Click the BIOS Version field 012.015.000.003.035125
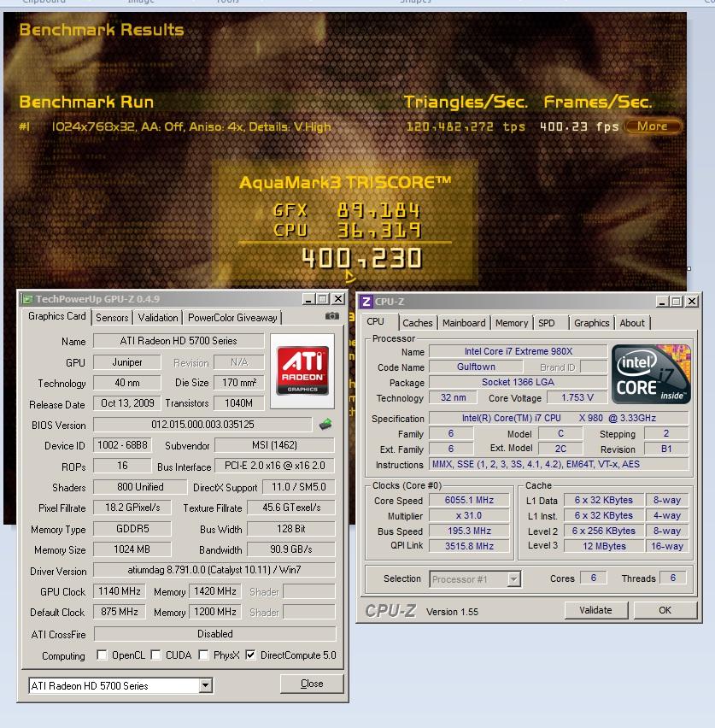This screenshot has height=728, width=715. click(x=203, y=425)
